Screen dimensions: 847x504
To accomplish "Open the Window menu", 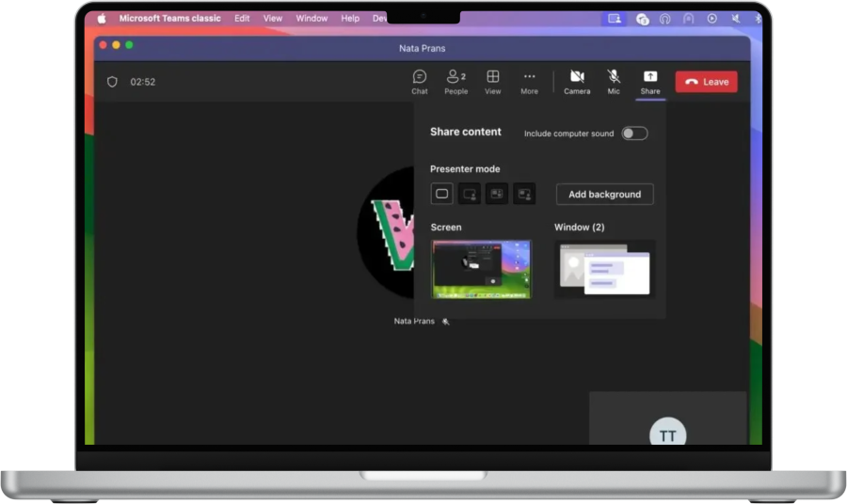I will tap(312, 19).
